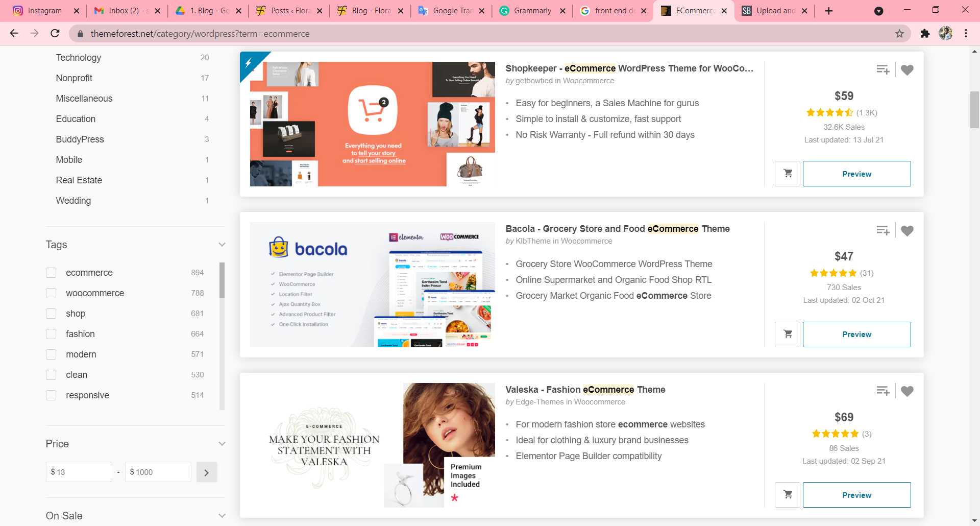This screenshot has height=526, width=980.
Task: Close the Instagram tab
Action: tap(77, 11)
